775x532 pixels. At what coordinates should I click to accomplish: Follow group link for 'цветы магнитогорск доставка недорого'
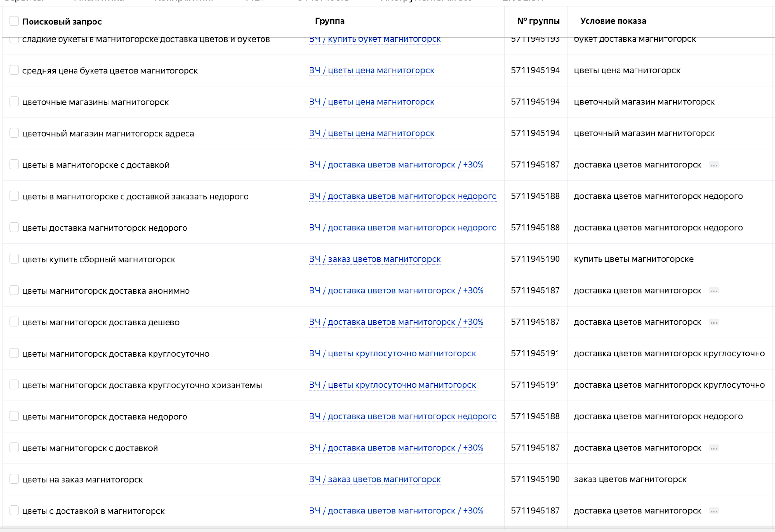(403, 417)
